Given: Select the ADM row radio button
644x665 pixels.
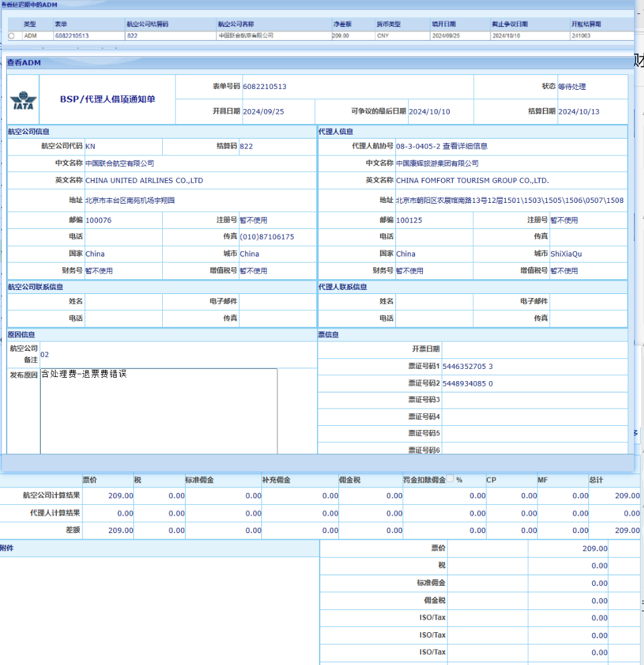Looking at the screenshot, I should [11, 35].
